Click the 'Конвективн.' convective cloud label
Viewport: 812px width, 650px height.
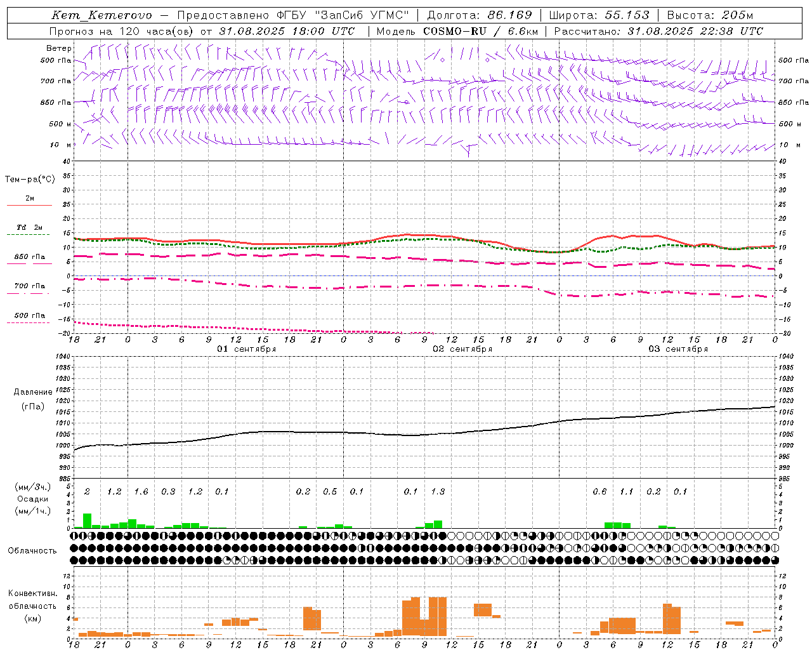coord(33,594)
